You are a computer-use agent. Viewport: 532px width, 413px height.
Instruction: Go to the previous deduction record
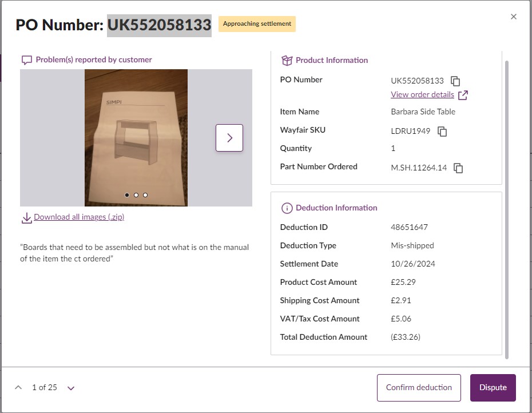(x=18, y=388)
